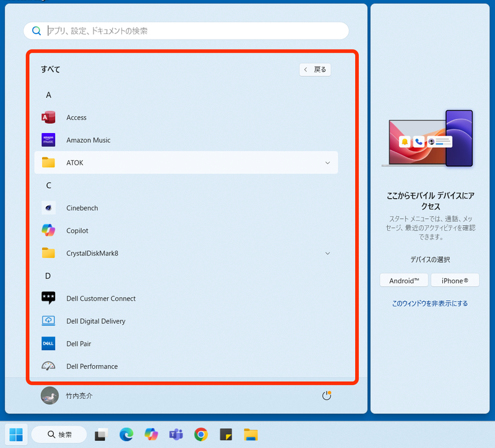The height and width of the screenshot is (448, 495).
Task: Open Dell Pair app icon
Action: (48, 343)
